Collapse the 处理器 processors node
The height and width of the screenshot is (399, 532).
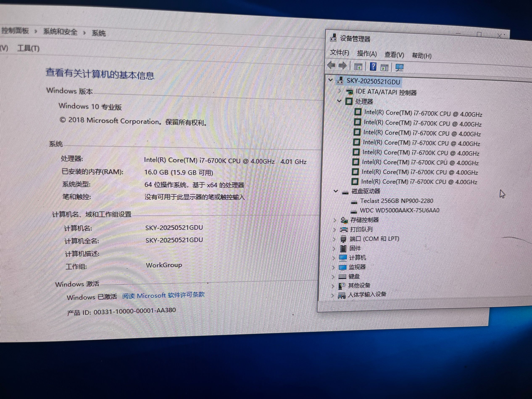point(339,101)
